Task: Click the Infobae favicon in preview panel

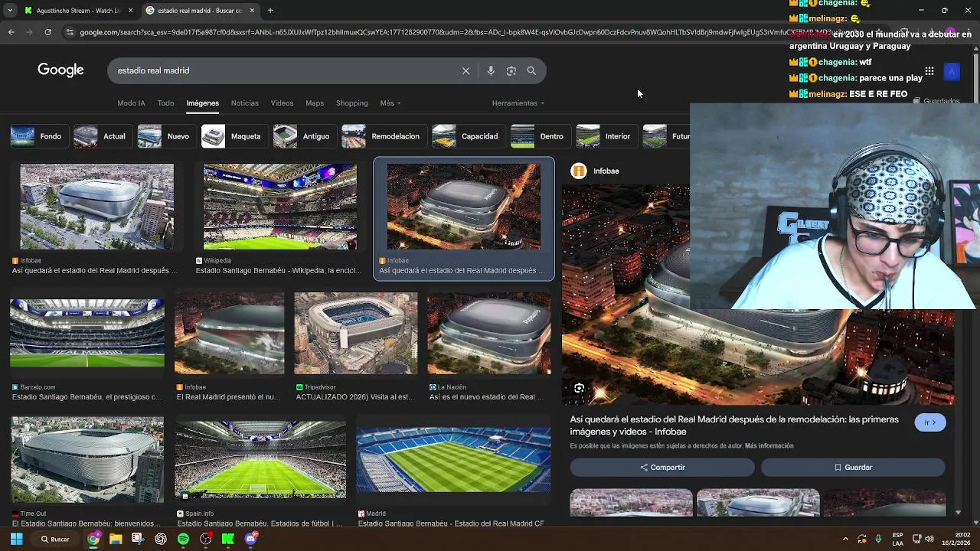Action: tap(579, 171)
